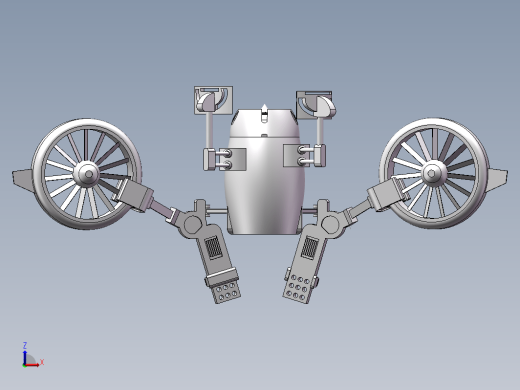Select the right fan's center hub

[434, 173]
